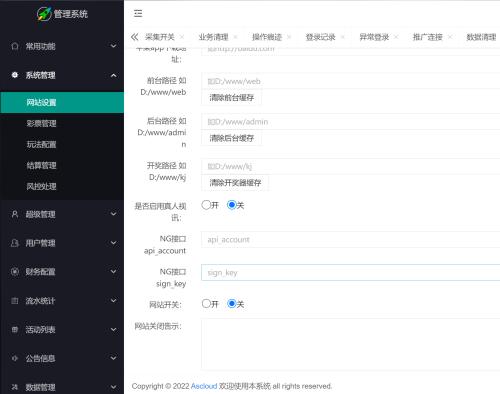Expand the 常用功能 menu chevron
Image resolution: width=500 pixels, height=394 pixels.
pyautogui.click(x=114, y=46)
